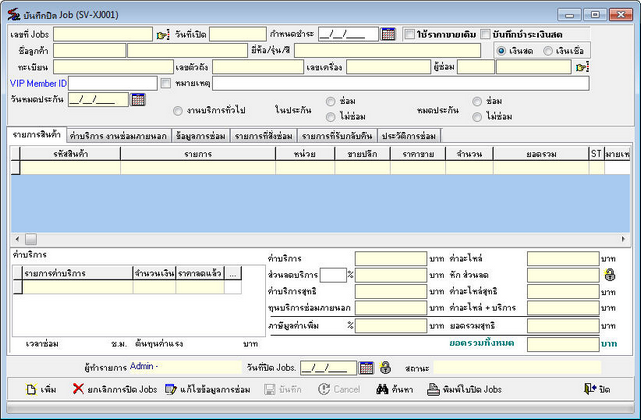Click application logo icon in title bar

pyautogui.click(x=14, y=14)
